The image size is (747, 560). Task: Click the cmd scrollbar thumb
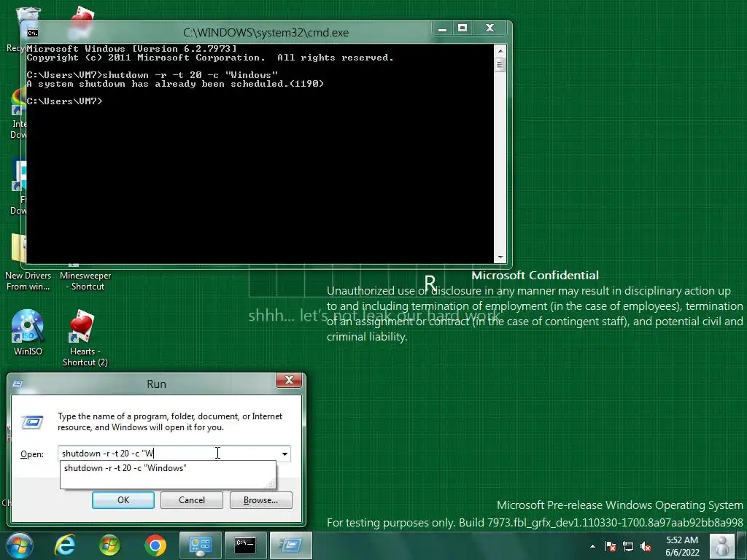pyautogui.click(x=500, y=64)
